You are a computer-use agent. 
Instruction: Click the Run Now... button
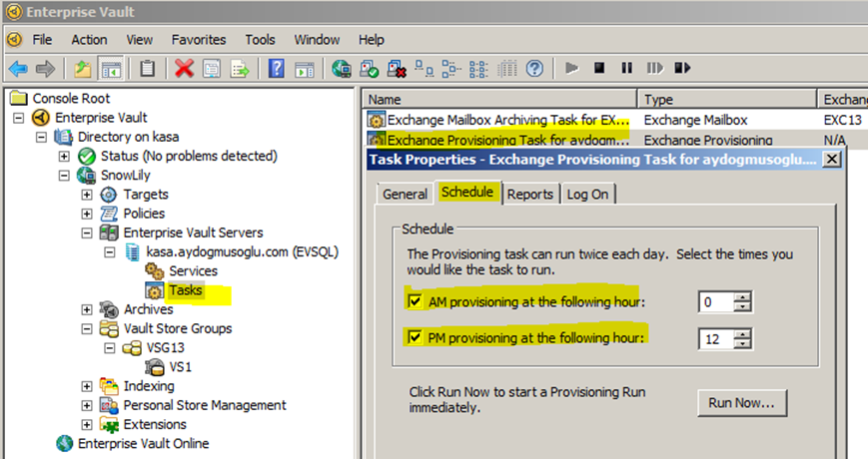coord(742,403)
